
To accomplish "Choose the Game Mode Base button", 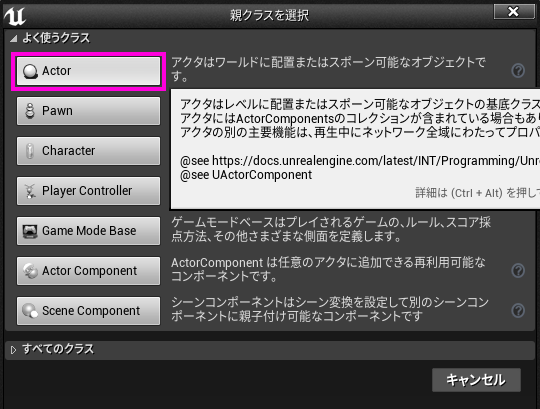I will click(x=89, y=231).
